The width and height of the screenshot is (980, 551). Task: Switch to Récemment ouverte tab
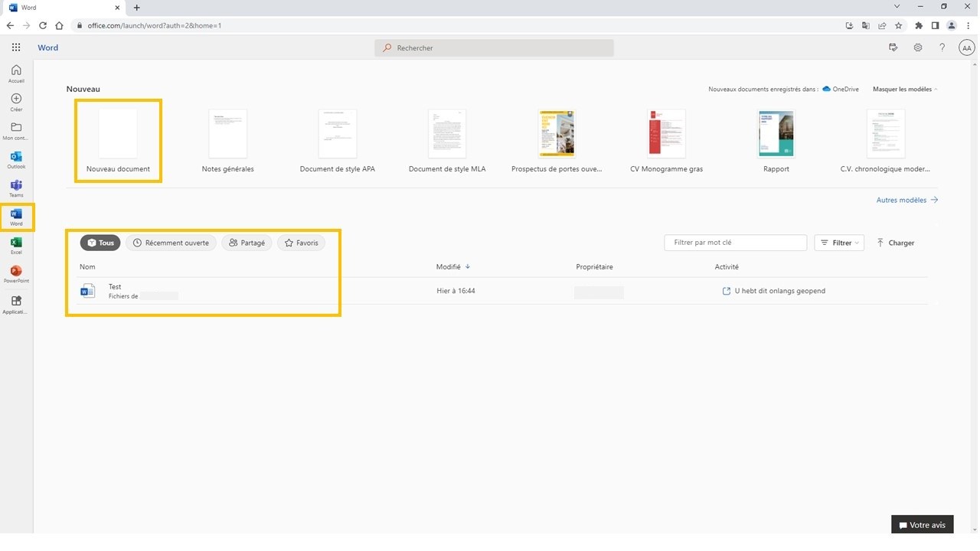[x=171, y=243]
